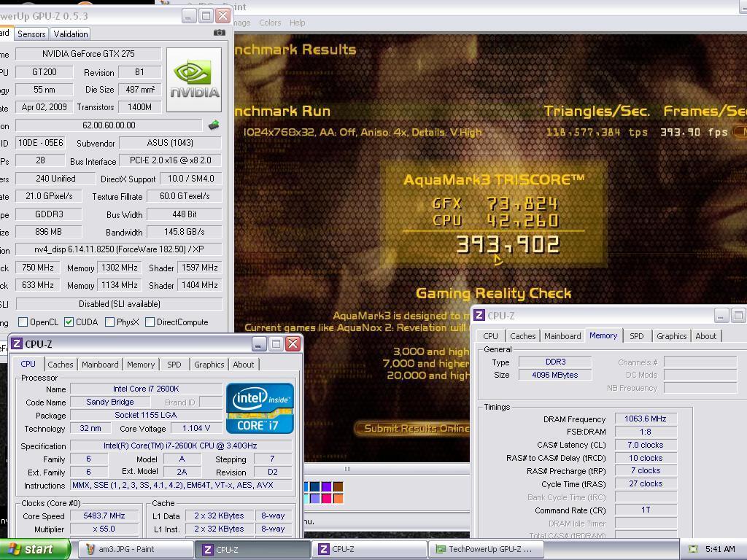This screenshot has height=560, width=747.
Task: Select Caches tab in right CPU-Z window
Action: coord(522,336)
